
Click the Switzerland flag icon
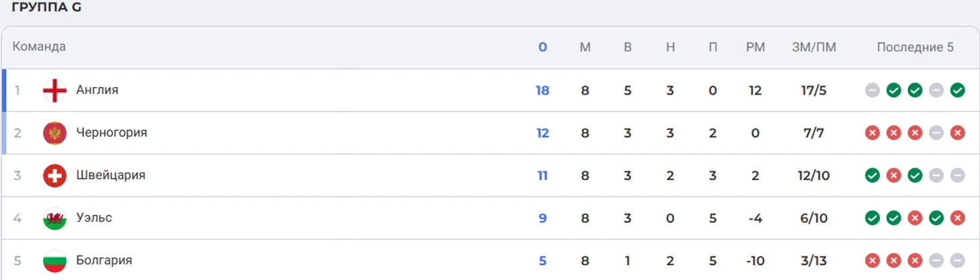pos(54,175)
